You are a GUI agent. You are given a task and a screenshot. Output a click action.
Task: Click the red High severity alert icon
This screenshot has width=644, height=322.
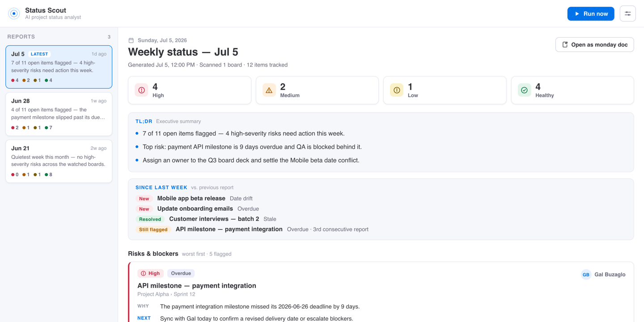(141, 90)
